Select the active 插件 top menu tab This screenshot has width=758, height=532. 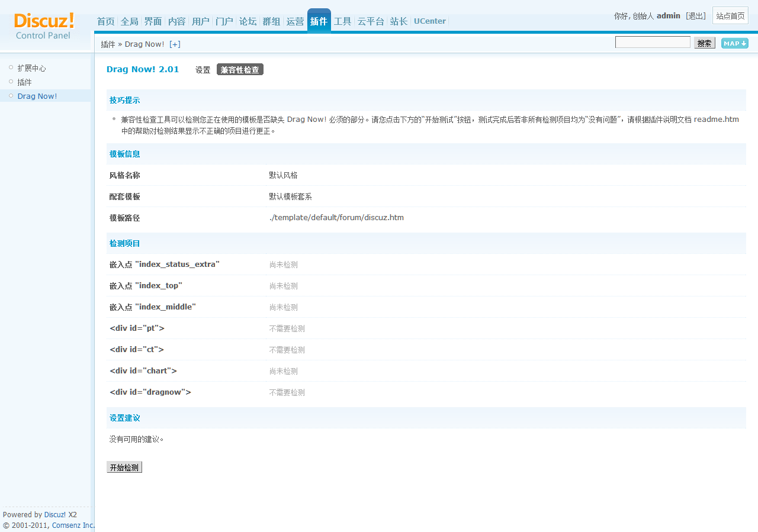(x=319, y=21)
